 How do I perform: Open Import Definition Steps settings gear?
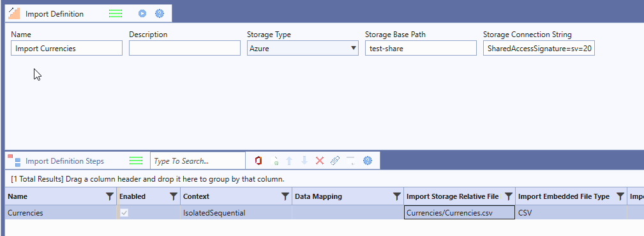coord(368,161)
